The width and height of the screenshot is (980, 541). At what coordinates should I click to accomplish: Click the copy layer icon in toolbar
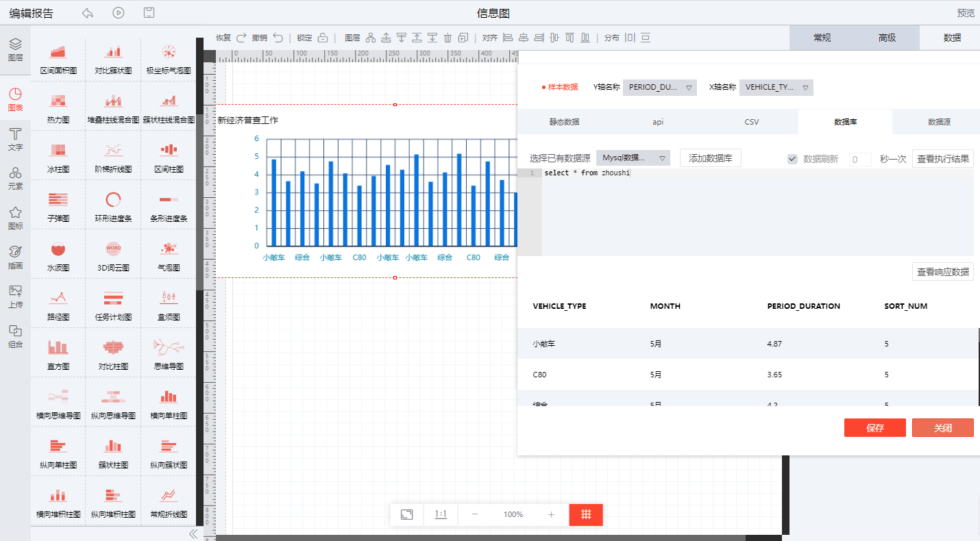click(x=463, y=38)
